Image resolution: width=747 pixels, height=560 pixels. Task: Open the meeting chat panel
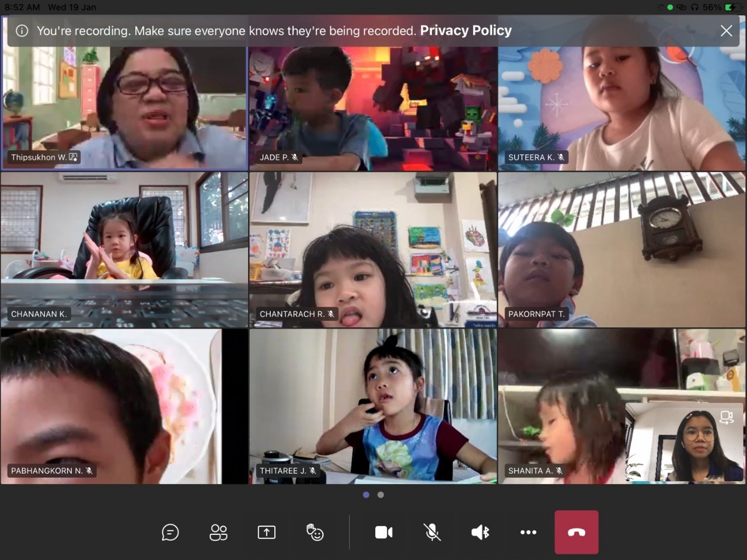[170, 532]
